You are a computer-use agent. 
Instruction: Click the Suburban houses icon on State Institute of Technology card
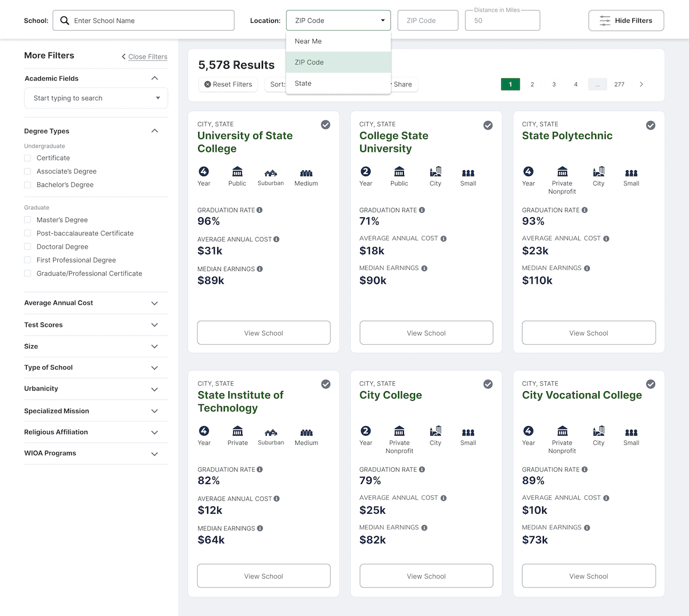pyautogui.click(x=271, y=433)
